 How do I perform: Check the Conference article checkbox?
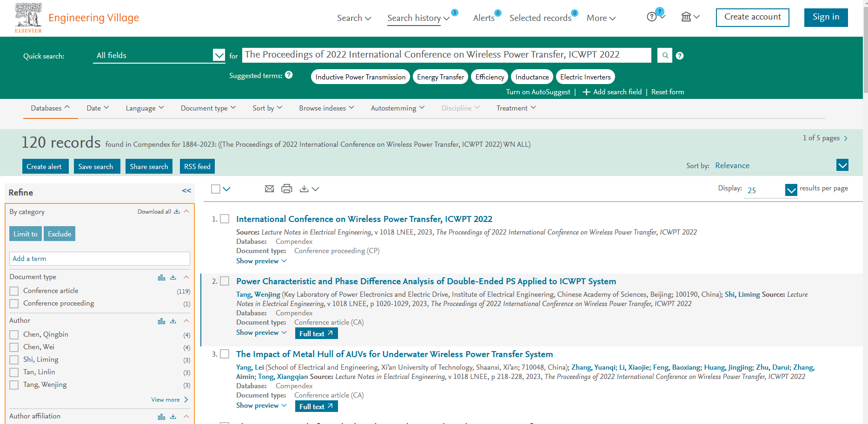click(x=14, y=291)
